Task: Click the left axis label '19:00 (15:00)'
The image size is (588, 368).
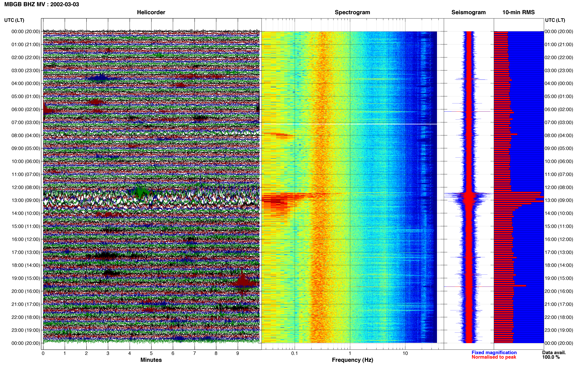Action: 26,278
